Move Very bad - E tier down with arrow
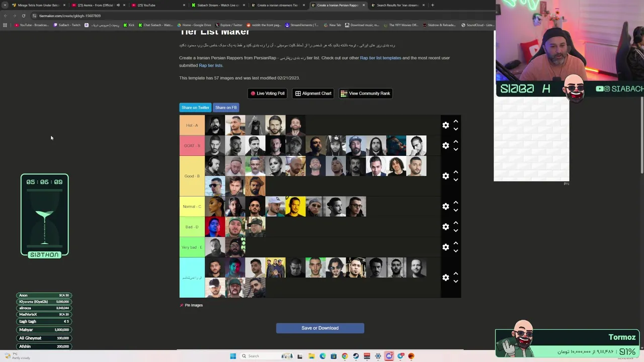This screenshot has height=362, width=644. pos(456,251)
